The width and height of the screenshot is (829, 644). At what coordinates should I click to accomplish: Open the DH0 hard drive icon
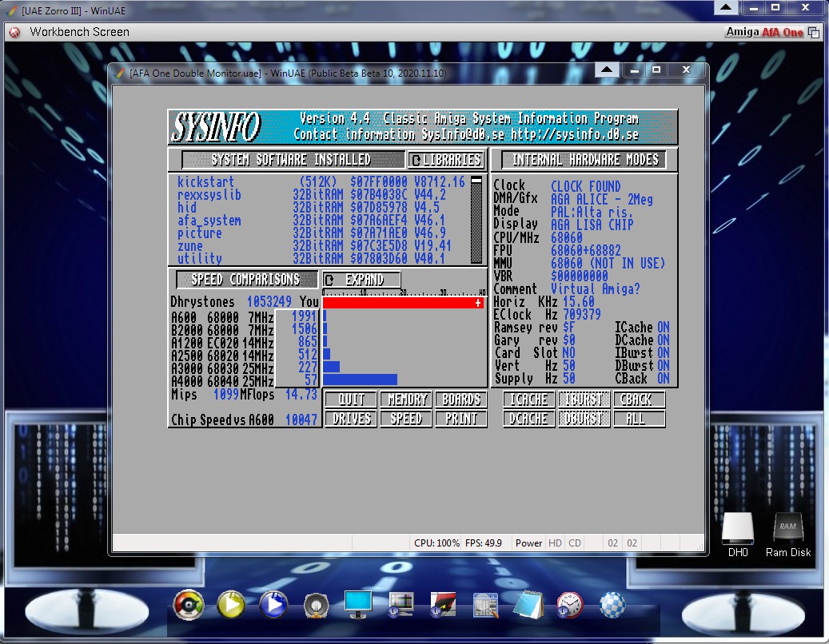point(737,530)
